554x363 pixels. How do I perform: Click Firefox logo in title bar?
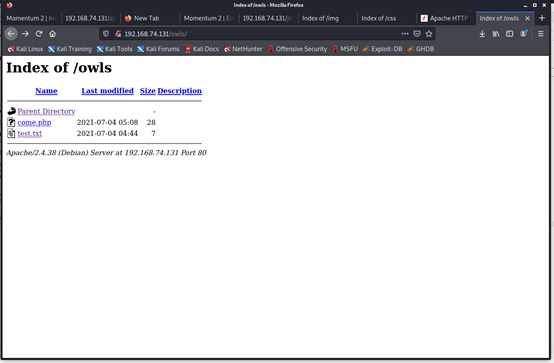tap(9, 5)
